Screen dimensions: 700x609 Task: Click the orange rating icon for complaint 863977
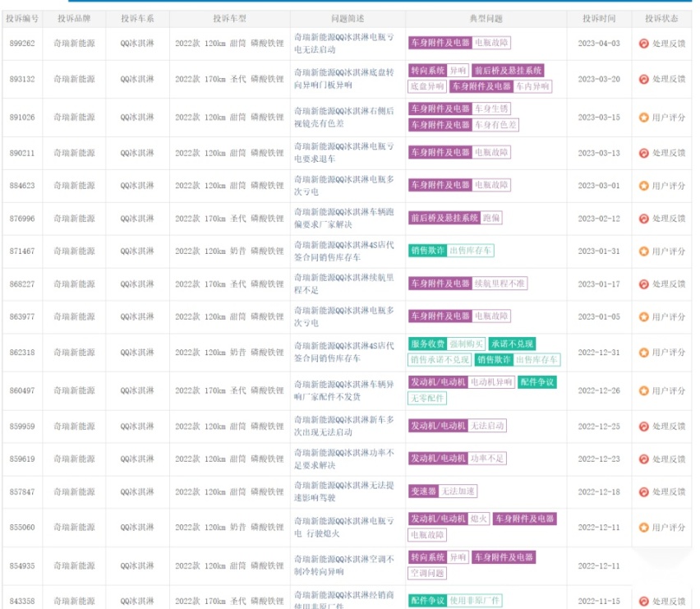(643, 317)
